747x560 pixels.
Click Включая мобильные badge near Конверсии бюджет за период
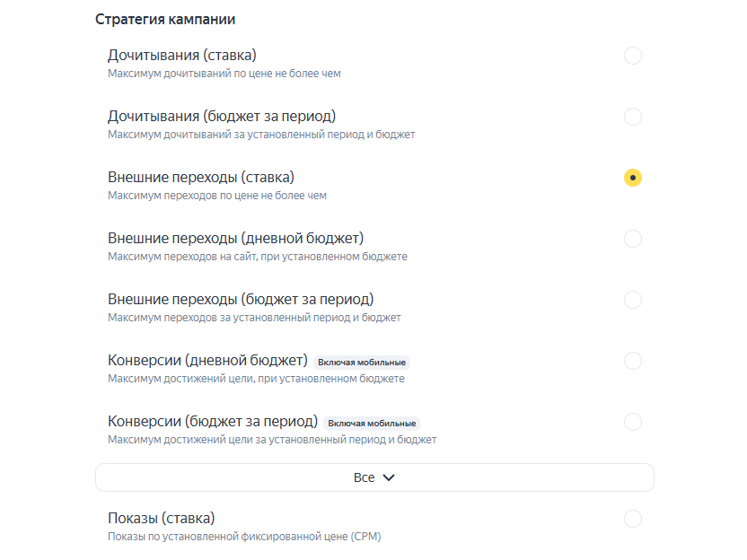[x=372, y=424]
